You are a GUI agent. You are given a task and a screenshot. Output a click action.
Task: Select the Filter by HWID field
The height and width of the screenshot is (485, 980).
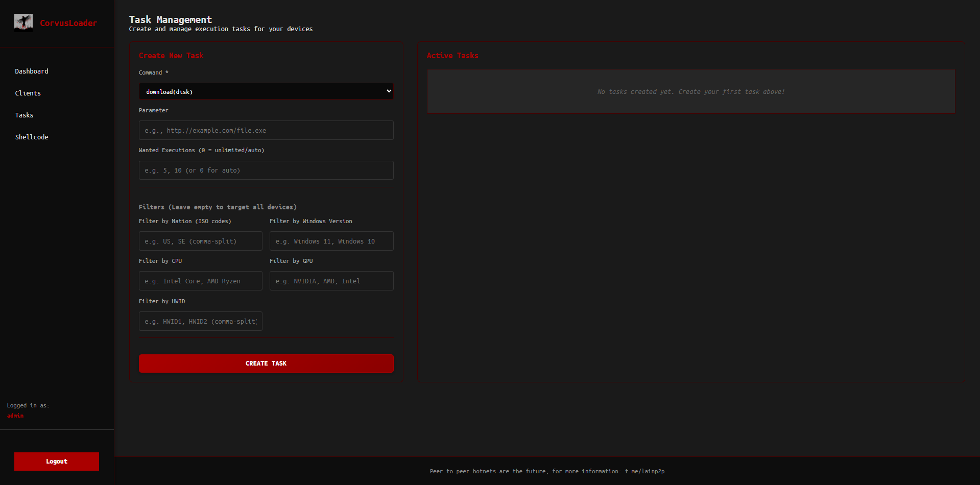(x=201, y=321)
